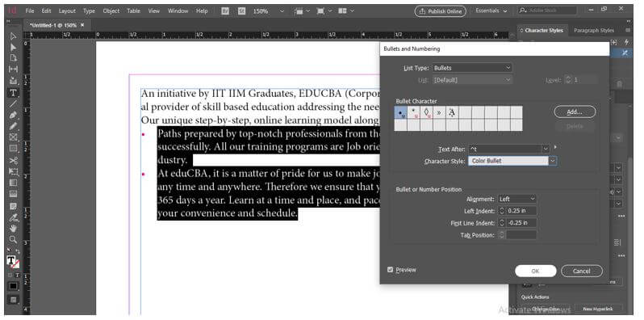The height and width of the screenshot is (320, 644).
Task: Select the Pencil tool
Action: tap(13, 126)
